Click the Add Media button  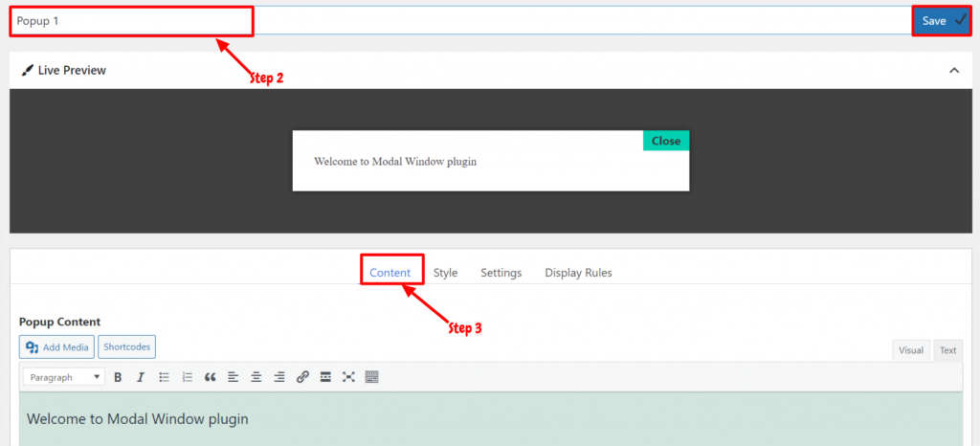click(x=56, y=347)
